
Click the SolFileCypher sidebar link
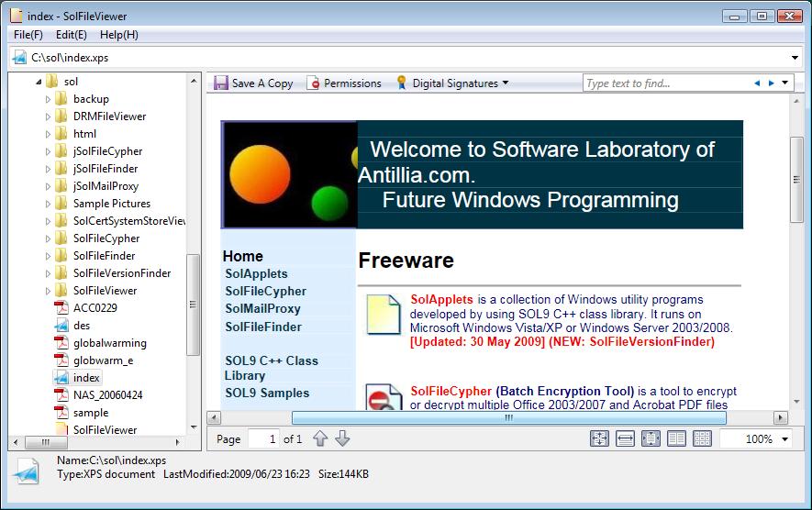tap(266, 292)
